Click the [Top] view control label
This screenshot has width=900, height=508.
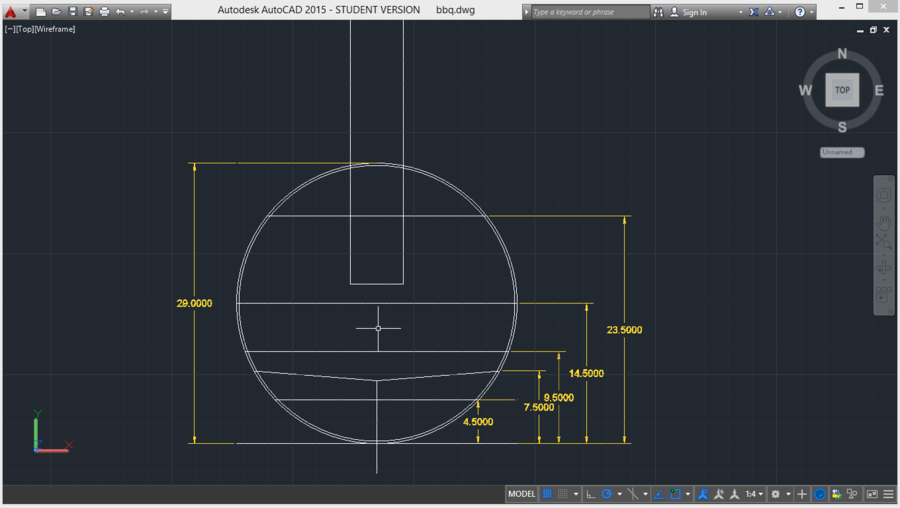pyautogui.click(x=25, y=29)
